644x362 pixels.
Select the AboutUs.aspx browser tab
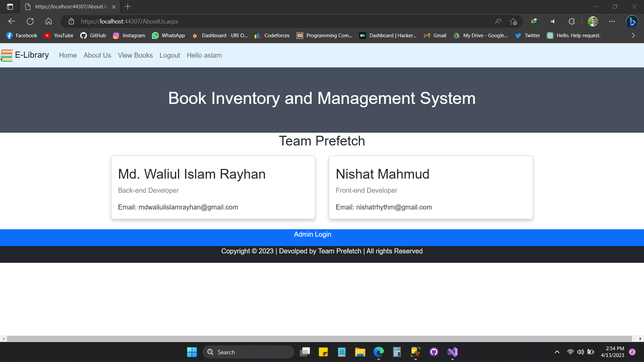click(67, 6)
